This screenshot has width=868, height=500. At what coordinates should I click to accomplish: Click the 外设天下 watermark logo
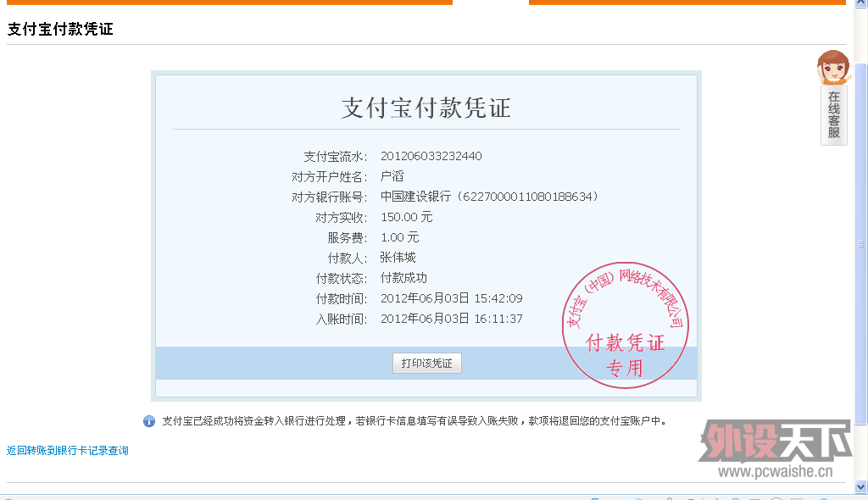[774, 441]
